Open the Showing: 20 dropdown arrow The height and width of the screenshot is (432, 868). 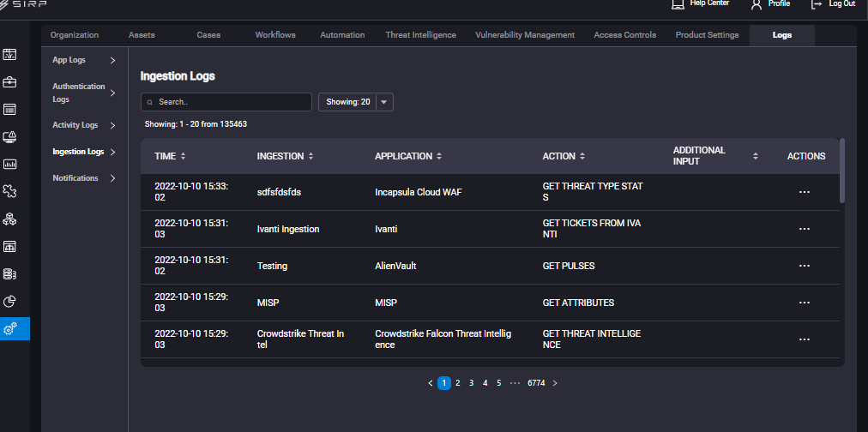[x=384, y=102]
